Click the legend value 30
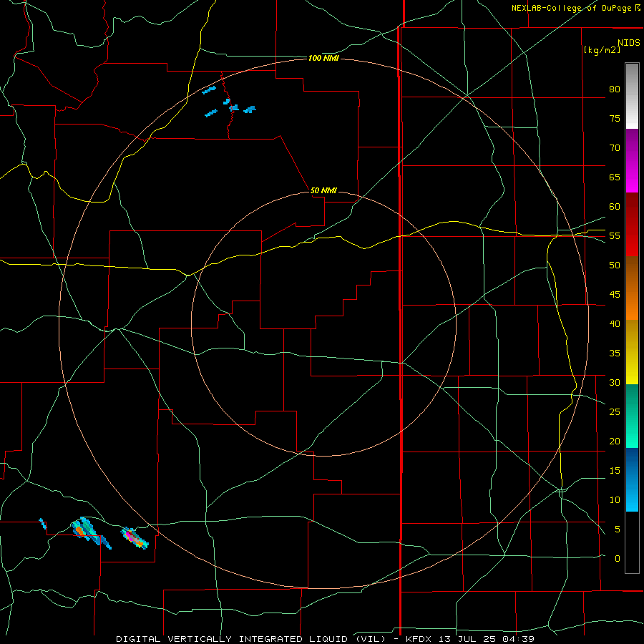Screen dimensions: 644x644 click(x=615, y=382)
